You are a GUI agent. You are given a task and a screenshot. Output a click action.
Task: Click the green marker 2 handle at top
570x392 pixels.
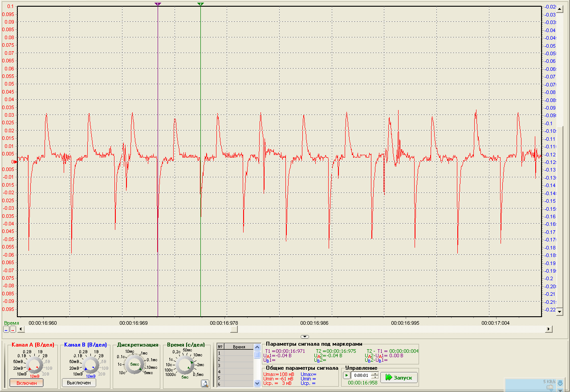click(x=200, y=4)
